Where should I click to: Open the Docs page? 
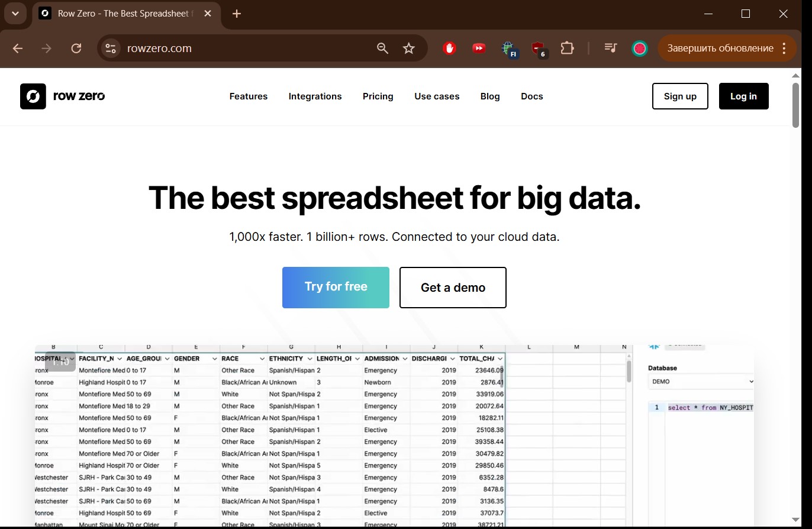pyautogui.click(x=532, y=96)
